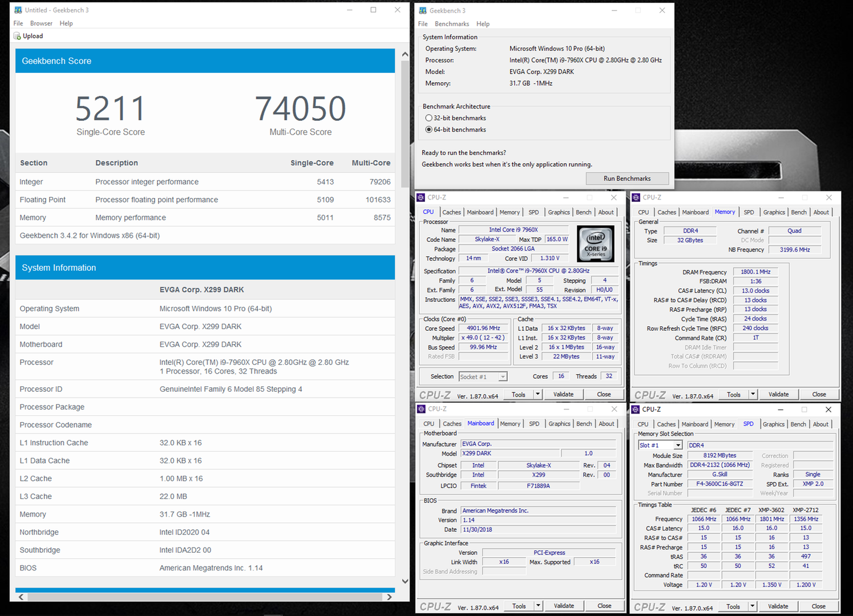Click DRAM Frequency value 1800.1 MHz
The image size is (853, 616).
pyautogui.click(x=755, y=272)
